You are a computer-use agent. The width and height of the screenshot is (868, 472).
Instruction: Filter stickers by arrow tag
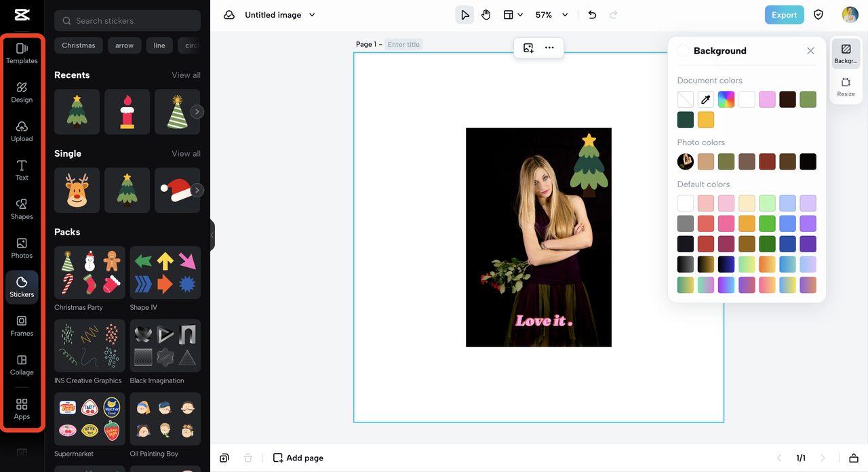[124, 45]
